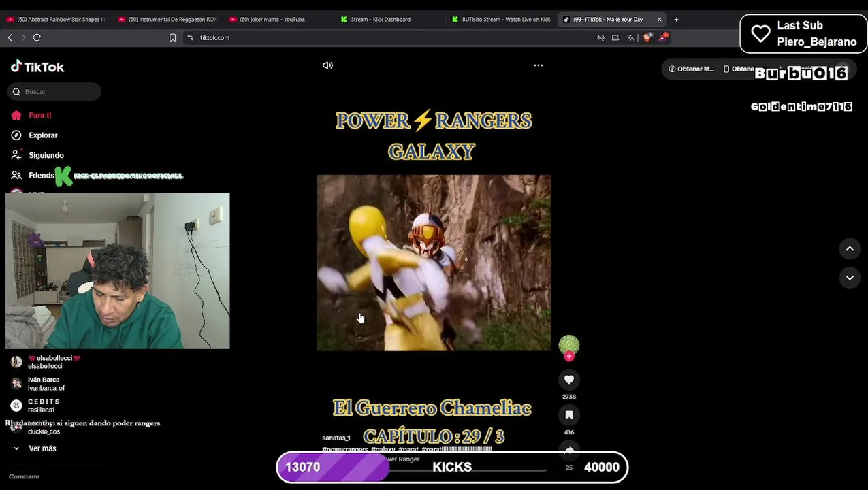Click the muted-media icon in address bar
Viewport: 868px width, 490px height.
click(600, 37)
